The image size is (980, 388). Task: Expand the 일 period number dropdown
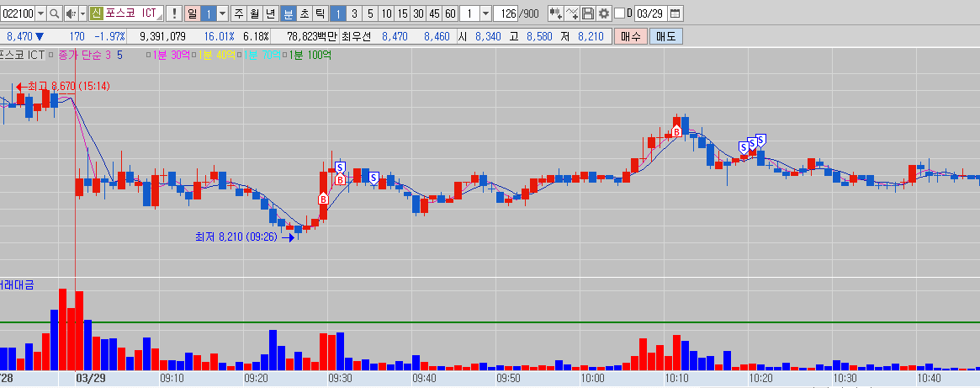click(x=222, y=13)
